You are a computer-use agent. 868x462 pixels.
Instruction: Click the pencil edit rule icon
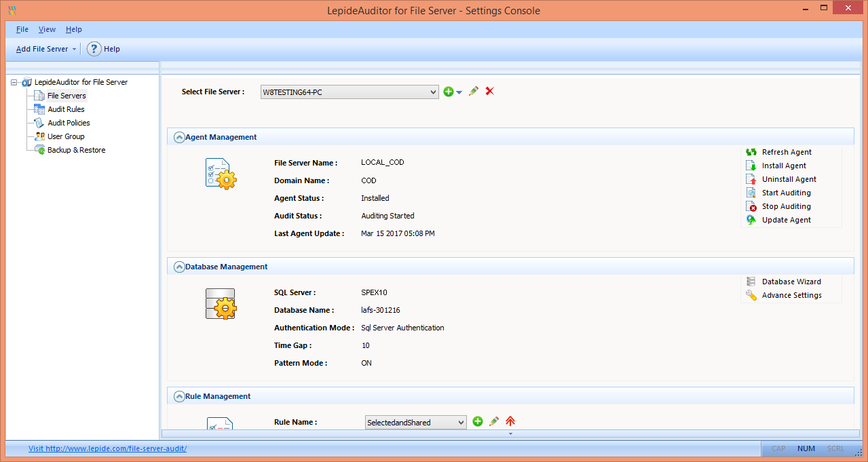coord(494,421)
